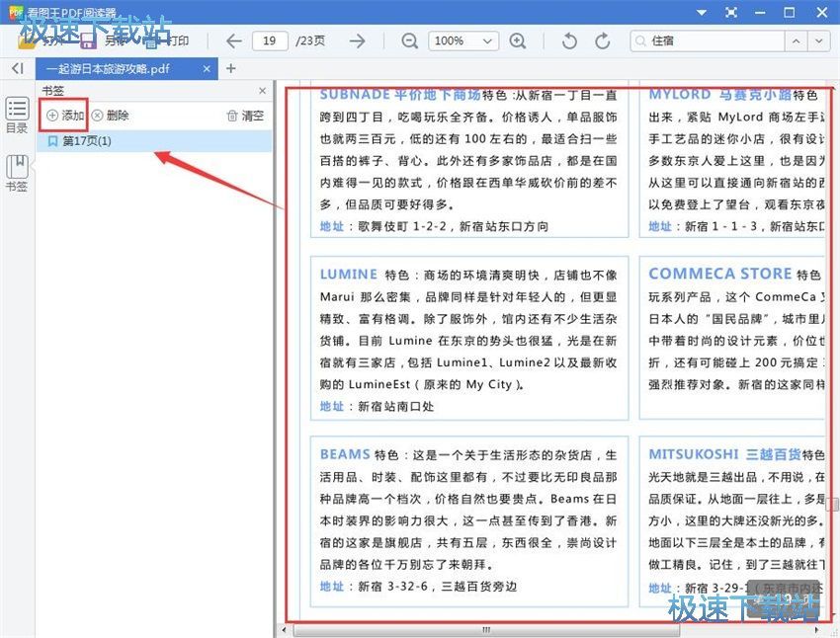Click the MYLORD 马赛克小路 heading
The image size is (840, 638).
click(720, 95)
